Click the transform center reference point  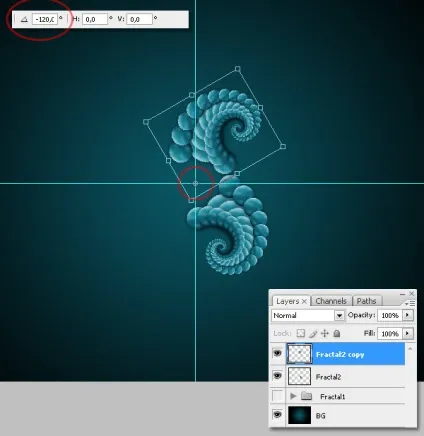pos(195,183)
